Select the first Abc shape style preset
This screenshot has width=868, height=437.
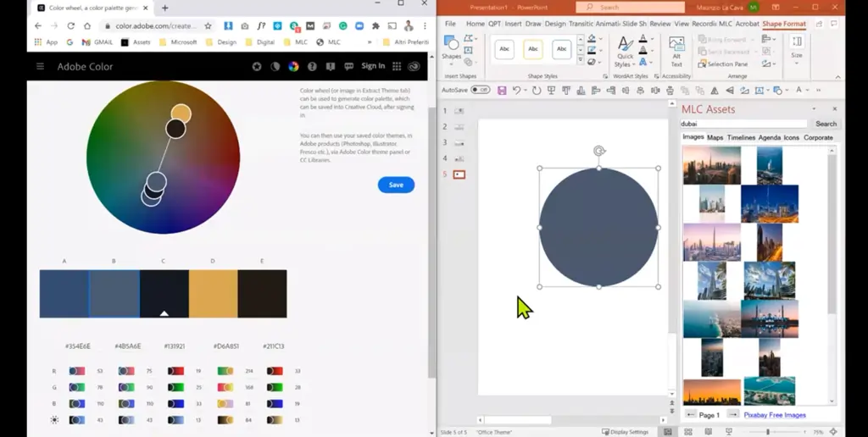pyautogui.click(x=504, y=49)
